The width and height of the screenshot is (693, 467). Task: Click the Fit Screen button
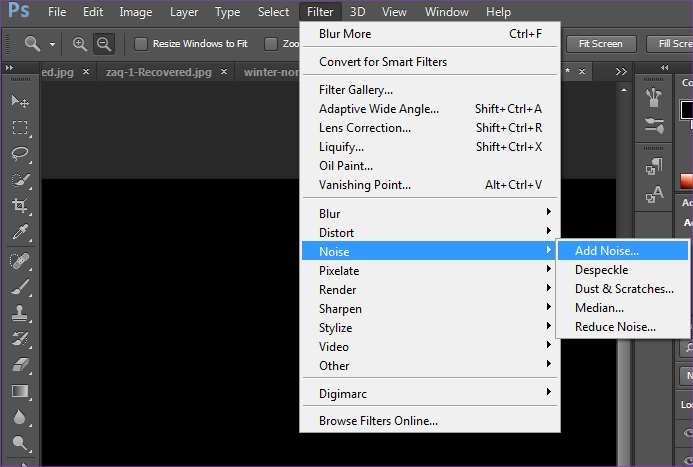click(x=600, y=44)
